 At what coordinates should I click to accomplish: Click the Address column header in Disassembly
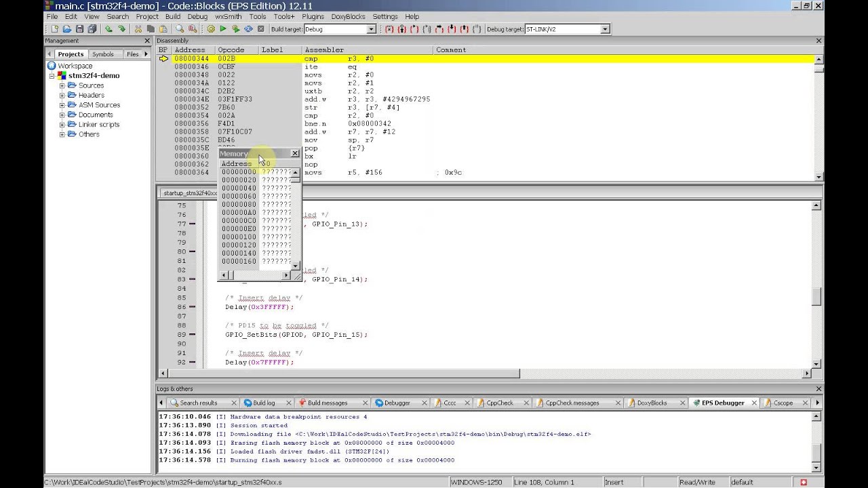[x=193, y=50]
